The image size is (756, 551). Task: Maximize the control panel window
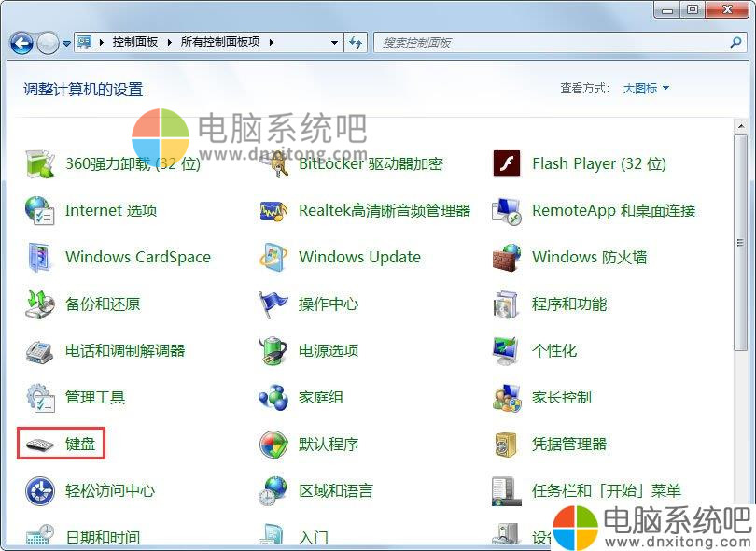(x=693, y=9)
